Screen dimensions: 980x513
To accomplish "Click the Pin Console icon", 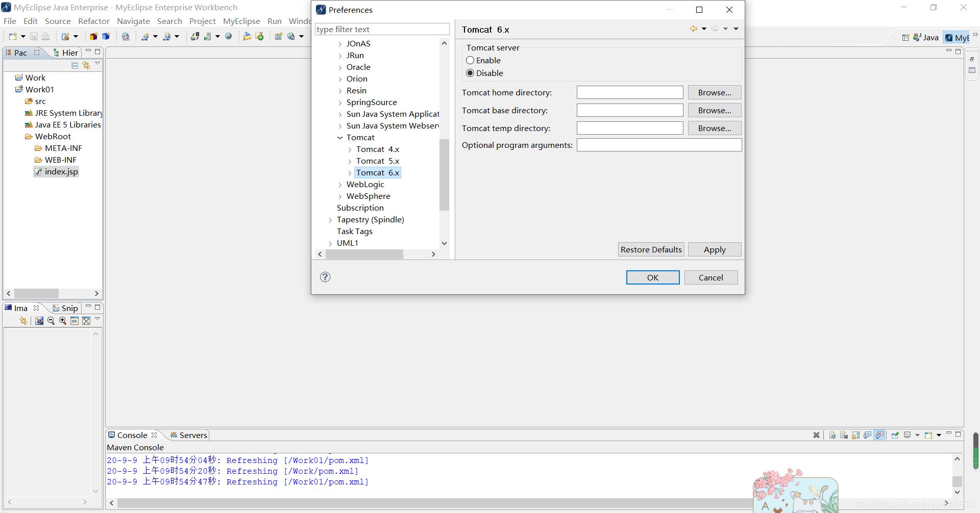I will click(x=895, y=435).
